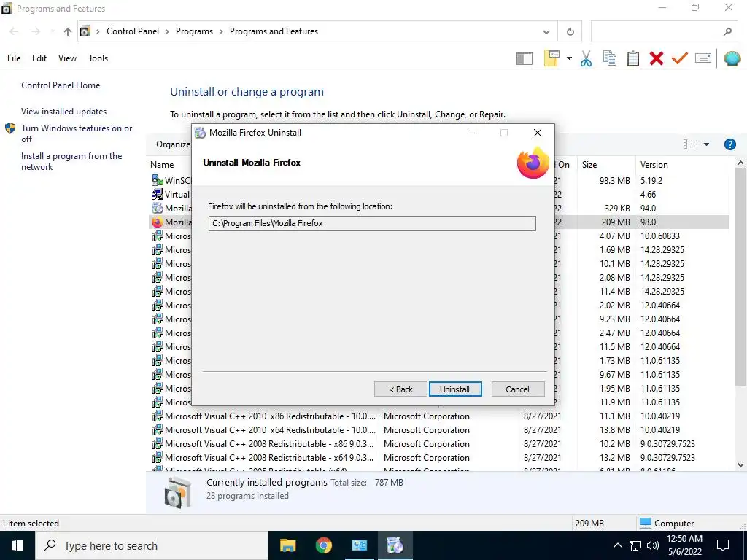This screenshot has height=560, width=747.
Task: Click the scissors Cut icon
Action: pos(586,58)
